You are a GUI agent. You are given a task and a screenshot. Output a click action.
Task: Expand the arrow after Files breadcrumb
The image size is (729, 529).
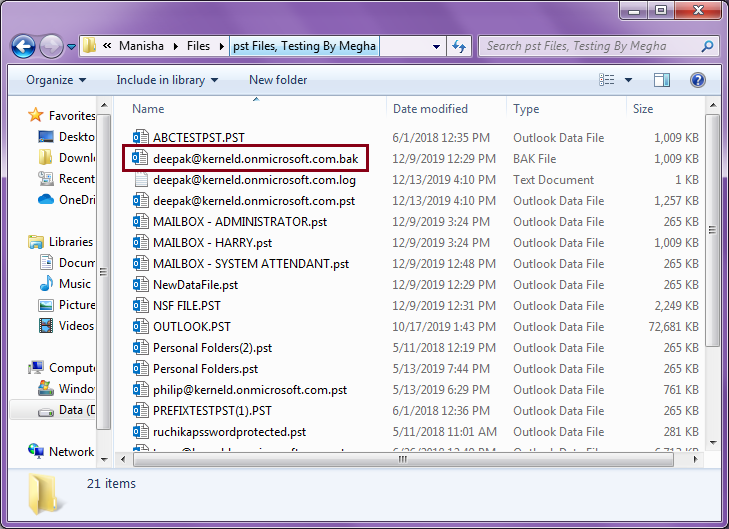(221, 46)
